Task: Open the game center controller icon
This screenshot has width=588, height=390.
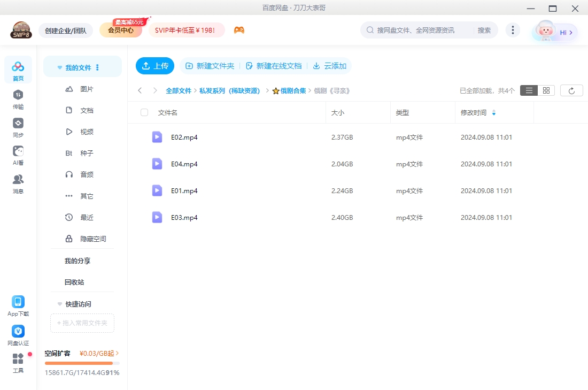Action: click(239, 30)
